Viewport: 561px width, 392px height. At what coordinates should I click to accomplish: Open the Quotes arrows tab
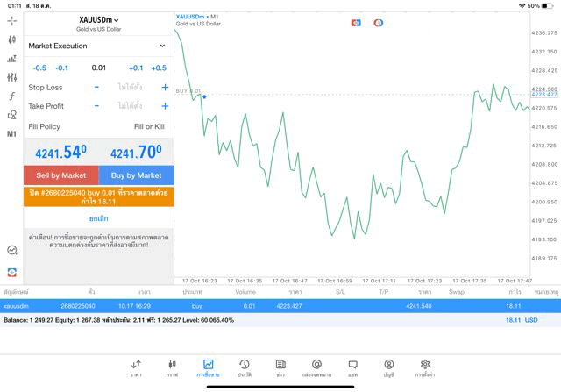coord(136,367)
